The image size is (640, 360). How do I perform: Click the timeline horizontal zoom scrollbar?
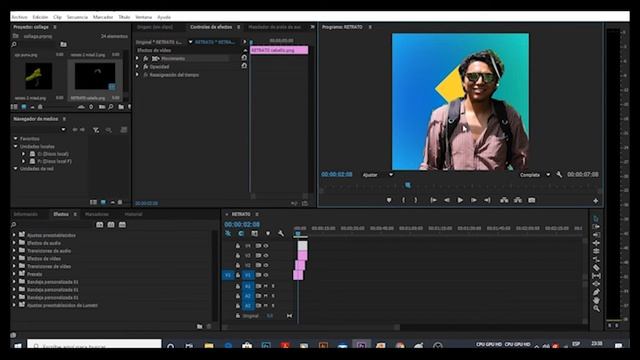point(312,327)
